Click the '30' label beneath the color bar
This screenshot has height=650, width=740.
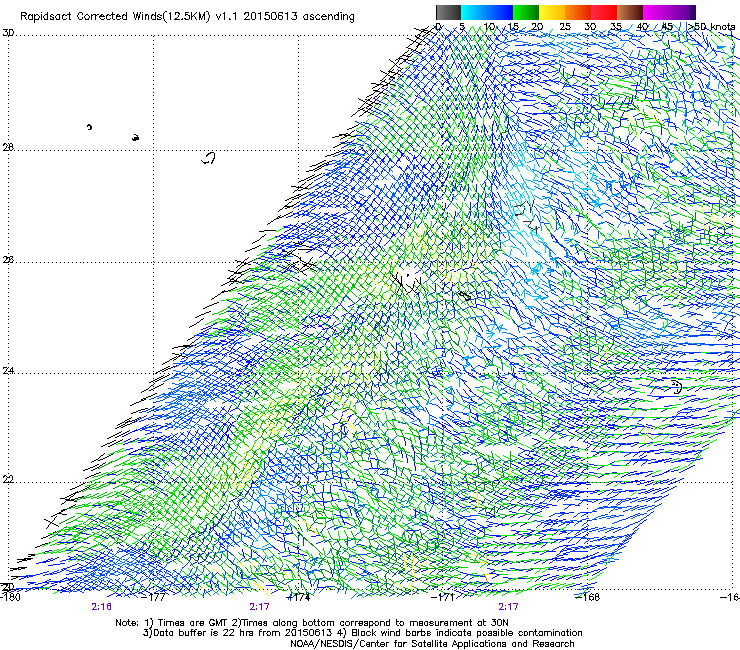pyautogui.click(x=590, y=27)
